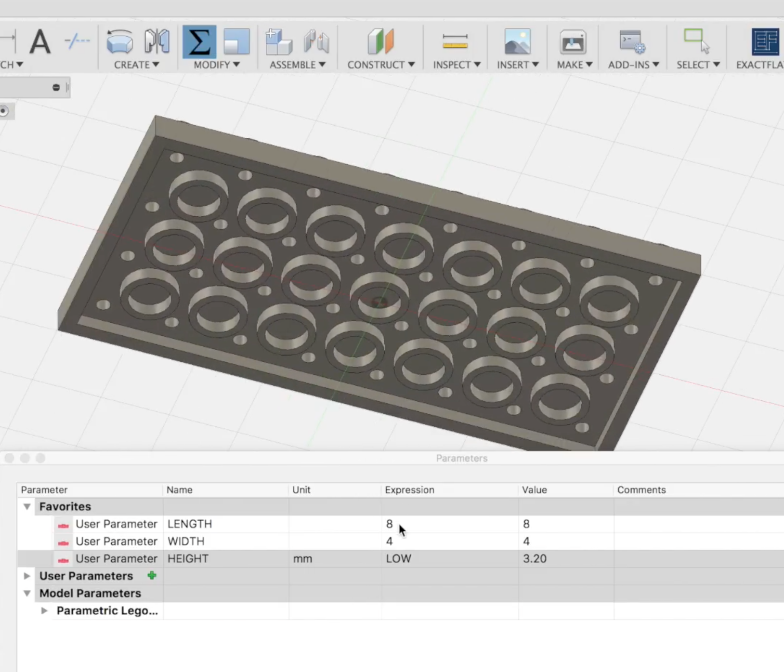Open the Joint tool
Screen dimensions: 784x672
coord(315,42)
